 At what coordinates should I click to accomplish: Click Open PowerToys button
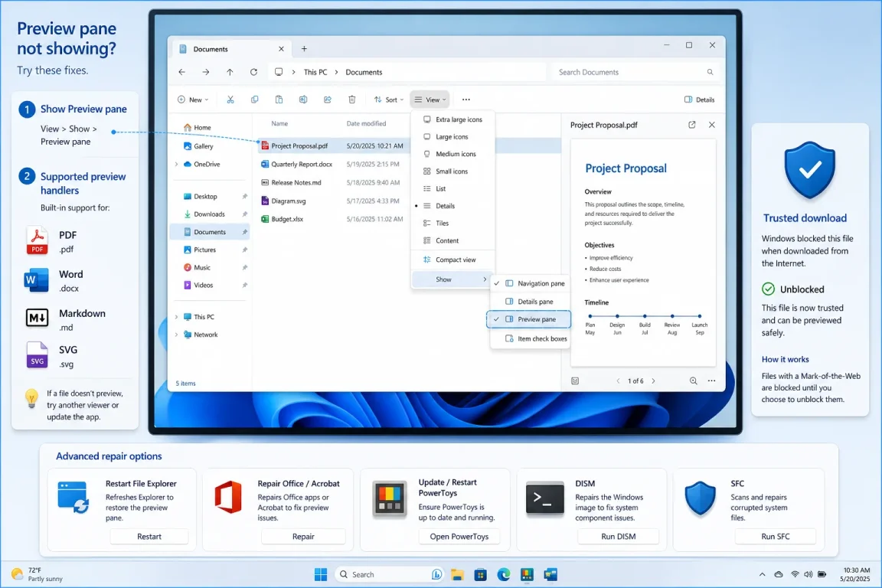(x=459, y=537)
